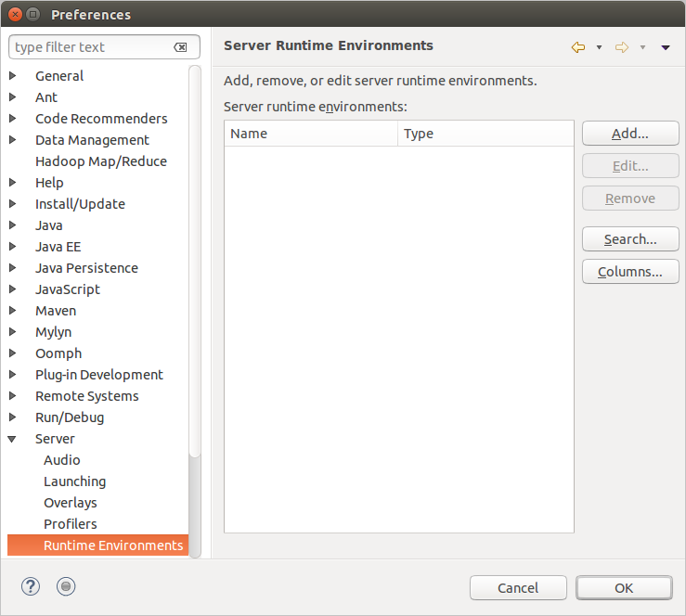Expand the JavaScript node
Viewport: 686px width, 616px height.
[13, 289]
